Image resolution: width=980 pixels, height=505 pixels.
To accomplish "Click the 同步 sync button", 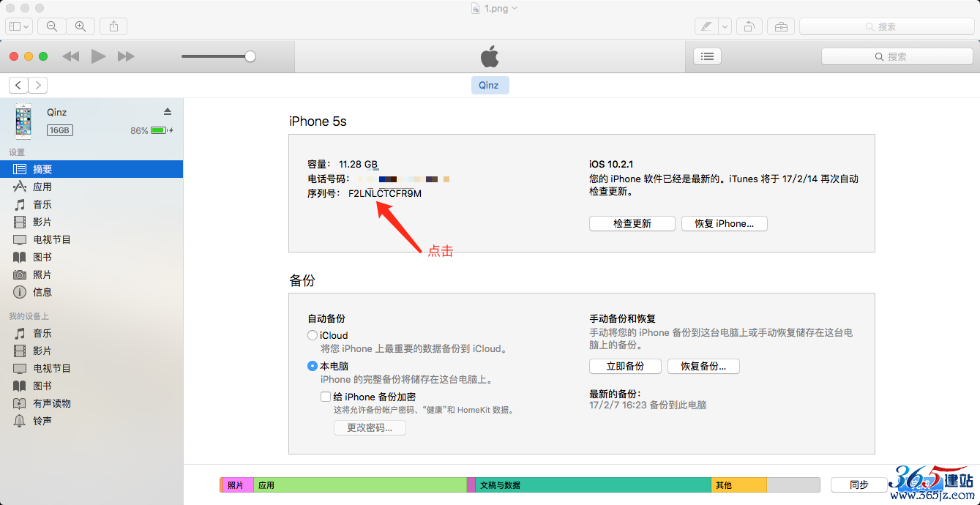I will [859, 485].
